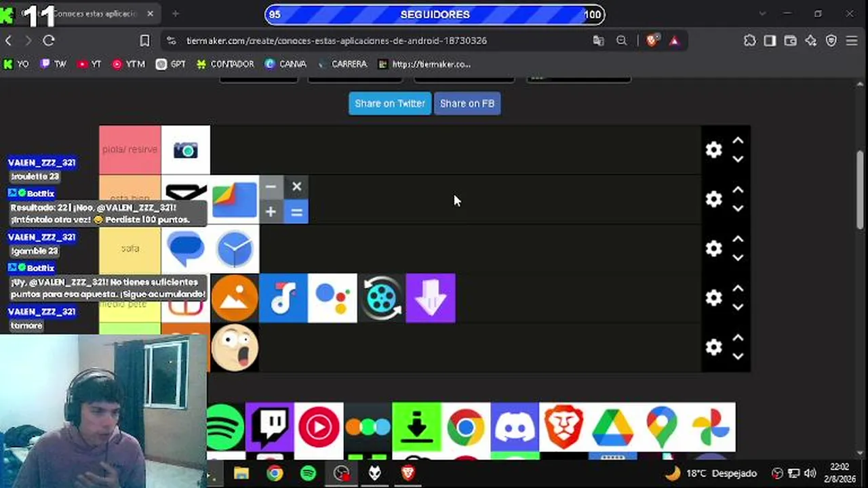This screenshot has width=868, height=488.
Task: Move piola/resirve tier up
Action: (738, 141)
